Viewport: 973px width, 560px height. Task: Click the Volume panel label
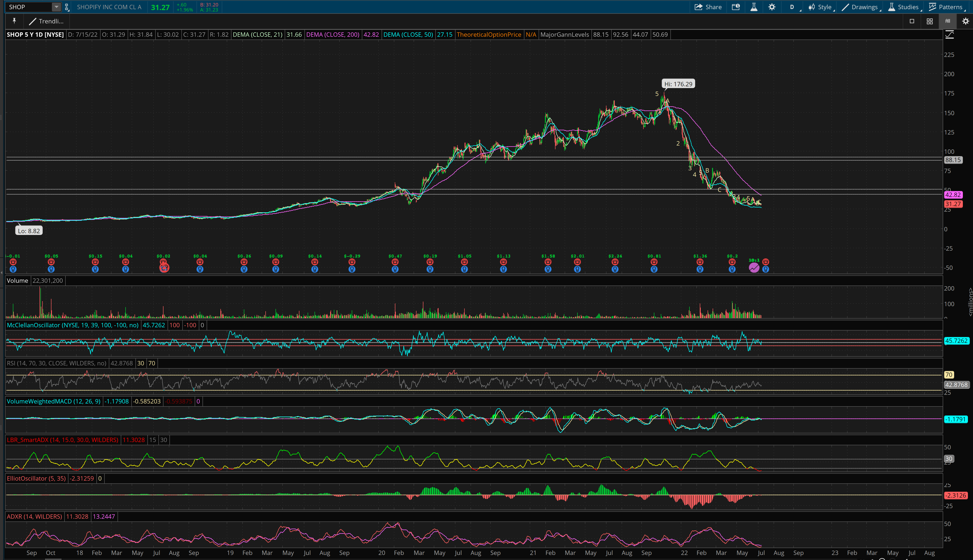[17, 281]
